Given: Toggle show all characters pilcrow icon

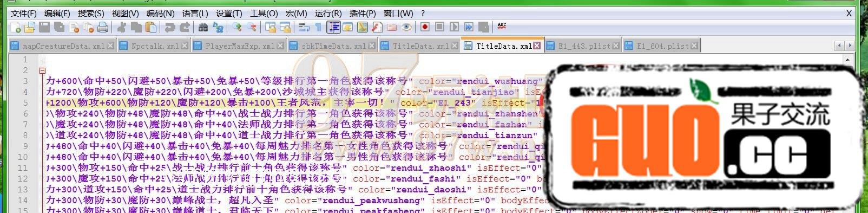Looking at the screenshot, I should (318, 27).
